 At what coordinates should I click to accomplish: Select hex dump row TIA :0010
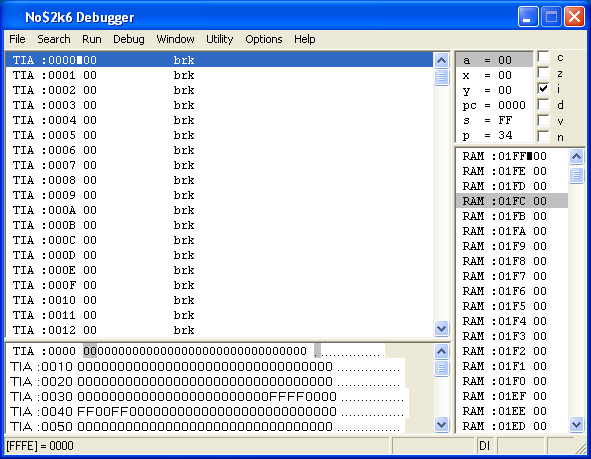tap(205, 366)
